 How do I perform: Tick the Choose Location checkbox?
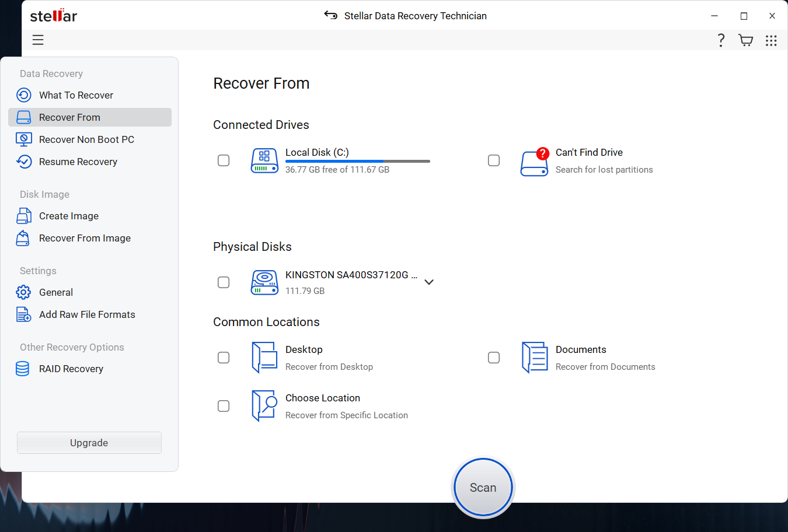[x=224, y=406]
